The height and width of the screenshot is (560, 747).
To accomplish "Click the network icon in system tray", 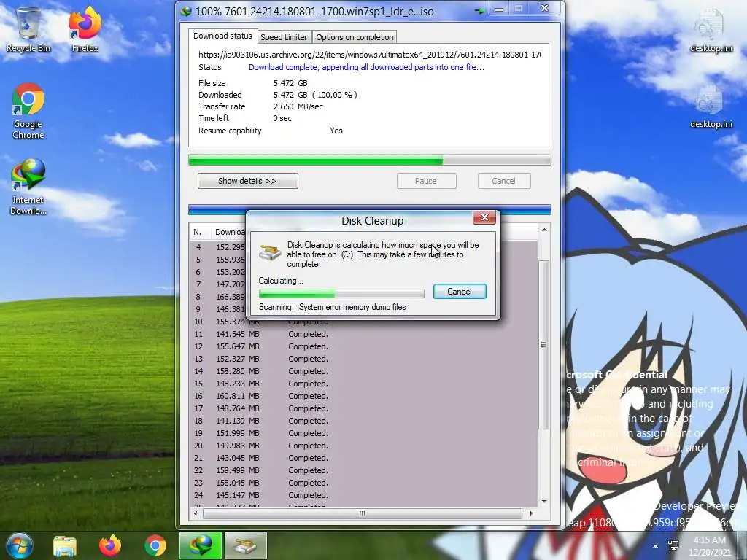I will tap(673, 545).
